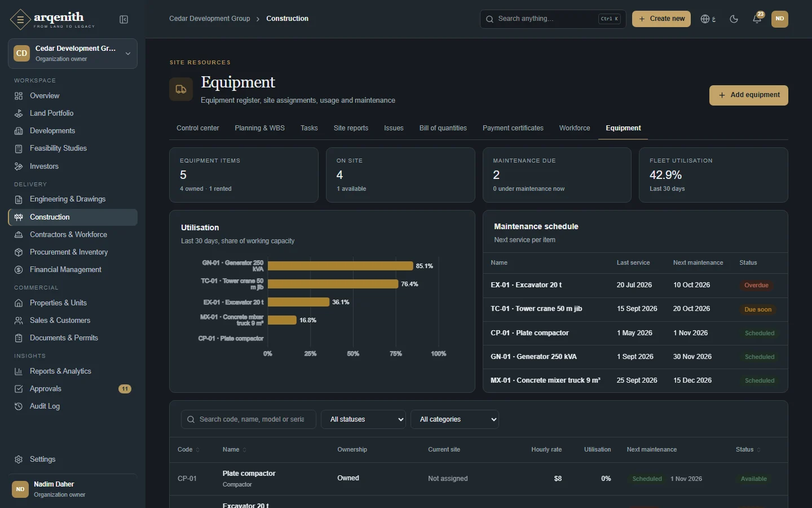The height and width of the screenshot is (508, 812).
Task: Open the All statuses dropdown
Action: point(363,419)
